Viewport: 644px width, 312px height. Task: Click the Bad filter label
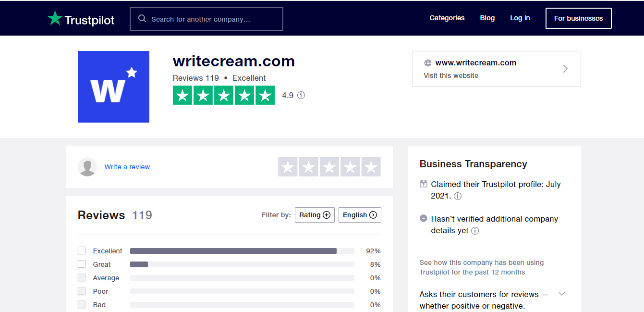pyautogui.click(x=99, y=305)
